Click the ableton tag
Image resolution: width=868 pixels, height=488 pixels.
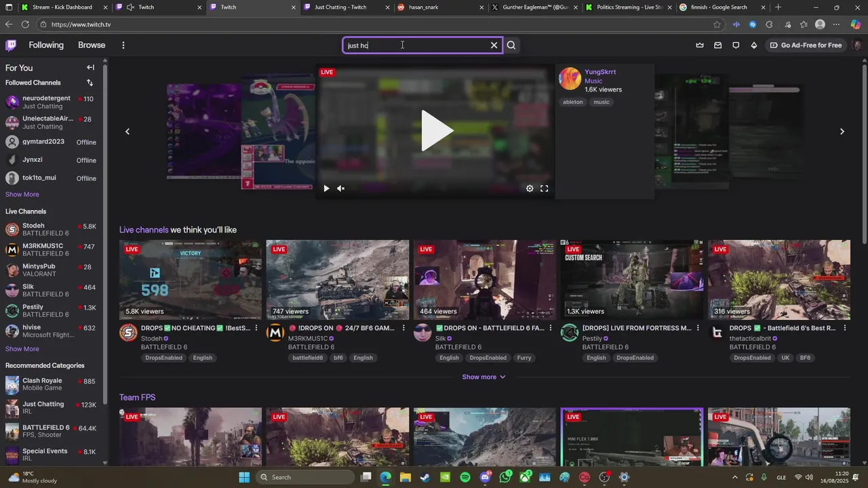(573, 102)
